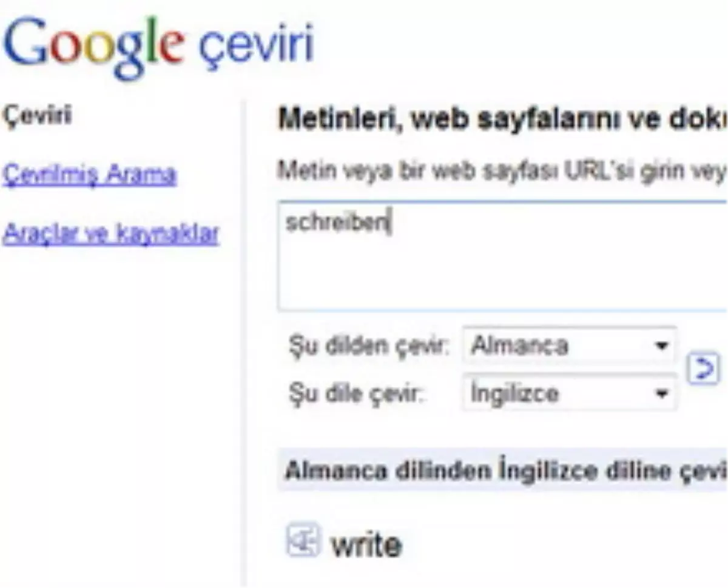Viewport: 728px width, 588px height.
Task: Select the word "schreiben" in the input area
Action: pos(334,223)
